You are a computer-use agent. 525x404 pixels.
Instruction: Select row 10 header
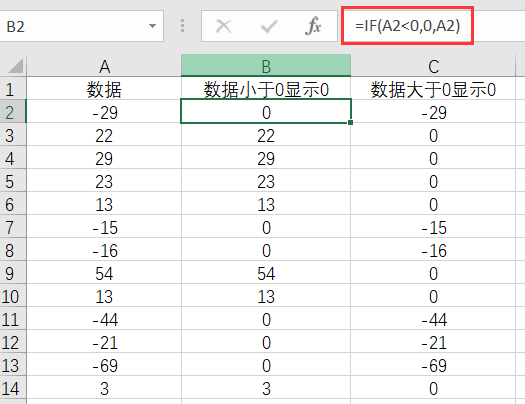click(13, 296)
